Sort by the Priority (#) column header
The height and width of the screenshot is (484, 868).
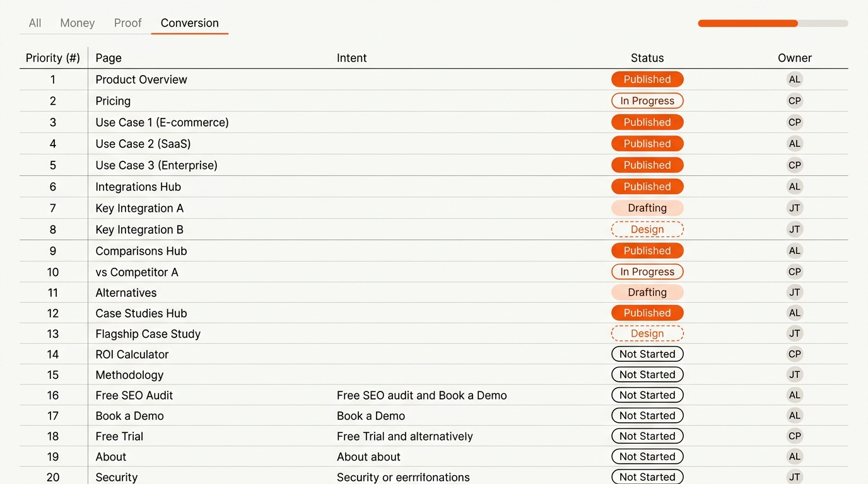(x=53, y=58)
